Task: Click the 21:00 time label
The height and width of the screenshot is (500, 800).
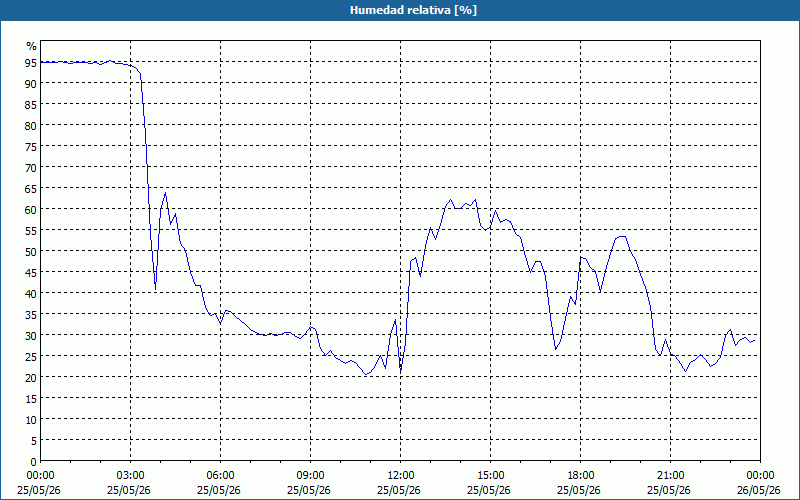Action: (670, 476)
